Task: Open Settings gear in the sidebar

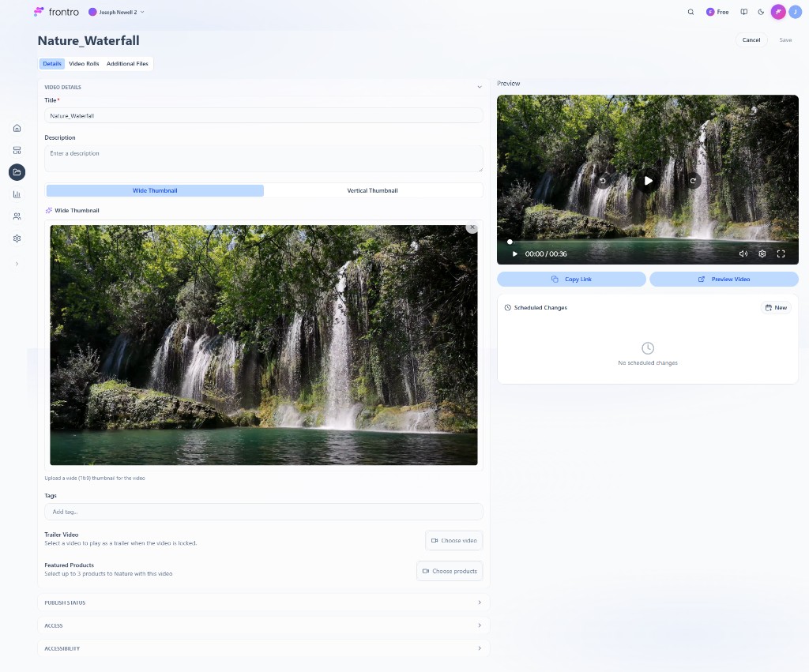Action: coord(17,238)
